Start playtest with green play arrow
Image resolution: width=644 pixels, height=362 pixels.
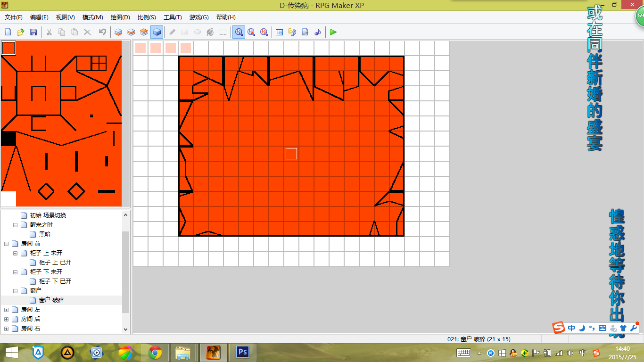point(333,32)
